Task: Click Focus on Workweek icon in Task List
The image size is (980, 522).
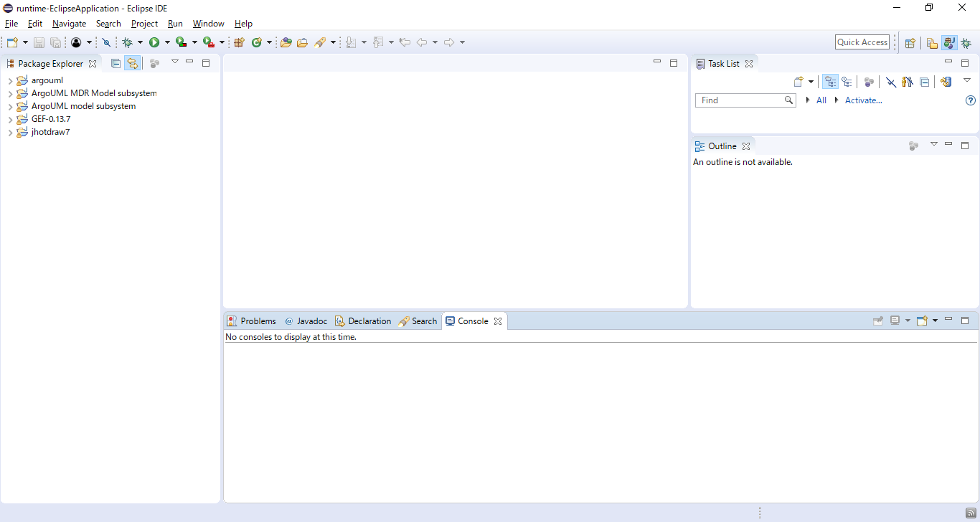Action: pyautogui.click(x=869, y=82)
